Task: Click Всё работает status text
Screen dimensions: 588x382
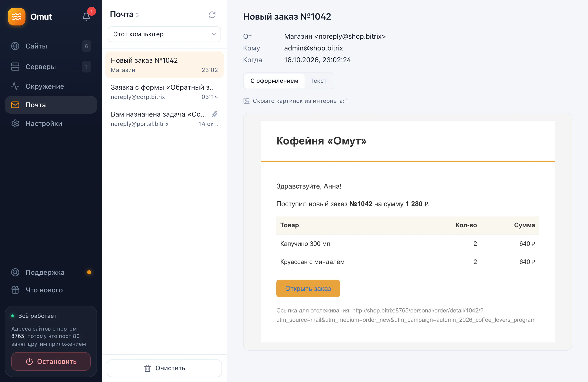Action: (37, 316)
